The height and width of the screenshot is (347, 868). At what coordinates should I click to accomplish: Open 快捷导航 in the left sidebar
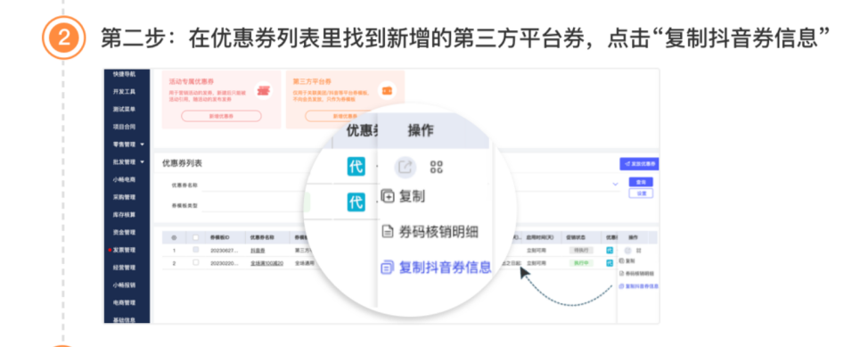pyautogui.click(x=124, y=74)
